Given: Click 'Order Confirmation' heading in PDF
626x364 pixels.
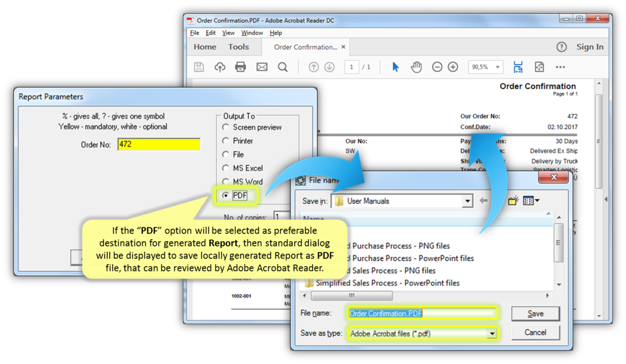Looking at the screenshot, I should [538, 86].
